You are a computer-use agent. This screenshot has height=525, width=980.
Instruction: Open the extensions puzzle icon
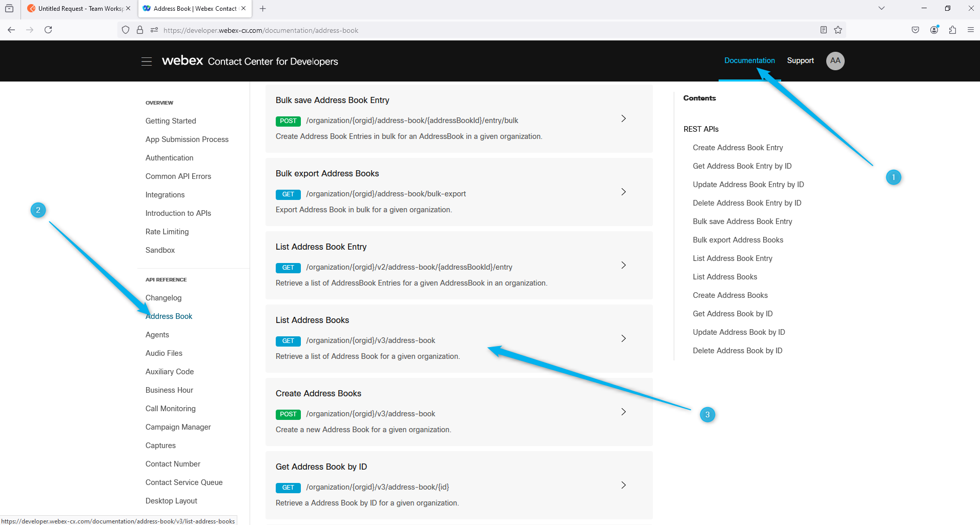click(x=952, y=30)
